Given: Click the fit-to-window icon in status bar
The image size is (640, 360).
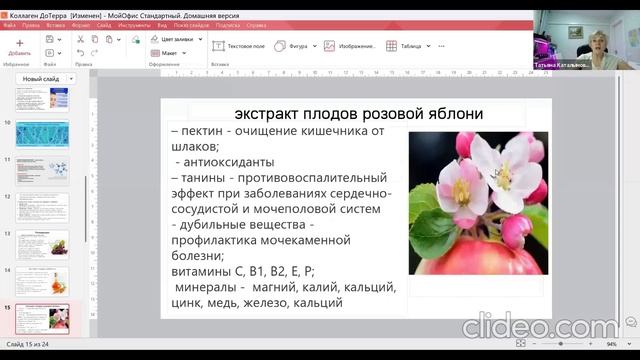Looking at the screenshot, I should pyautogui.click(x=521, y=344).
